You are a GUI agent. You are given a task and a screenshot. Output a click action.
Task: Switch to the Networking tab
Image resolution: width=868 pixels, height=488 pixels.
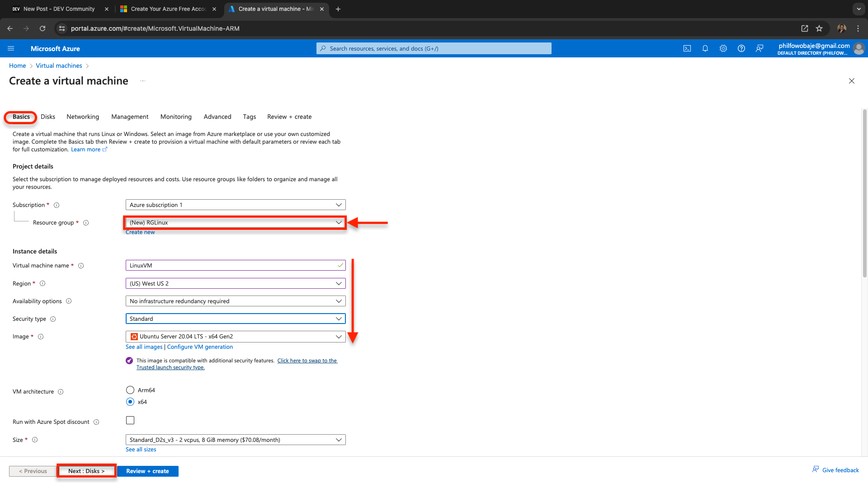coord(83,117)
